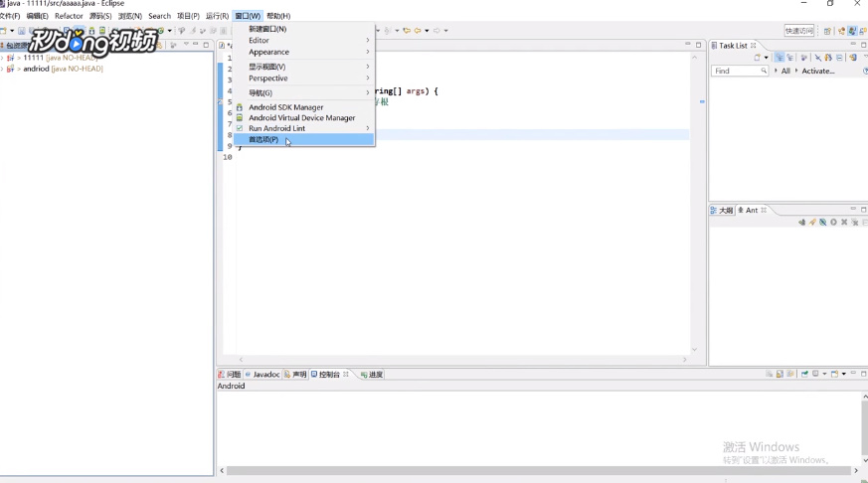Click Add Buildfiles with Search icon in Ant view

tap(812, 222)
